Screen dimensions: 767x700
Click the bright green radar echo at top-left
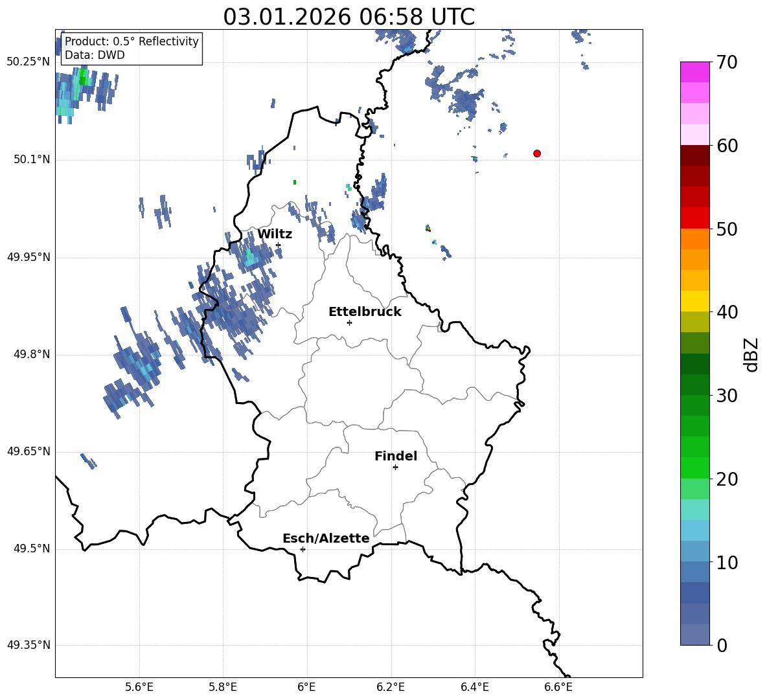pyautogui.click(x=82, y=81)
